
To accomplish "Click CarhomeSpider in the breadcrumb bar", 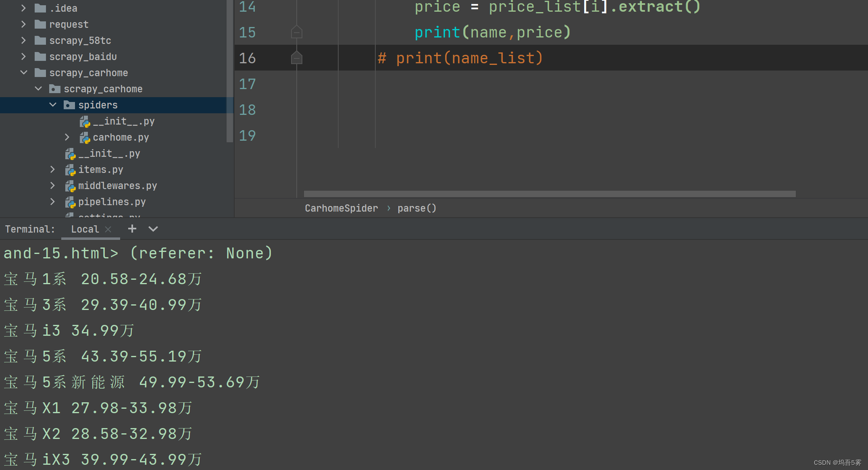I will [x=341, y=208].
